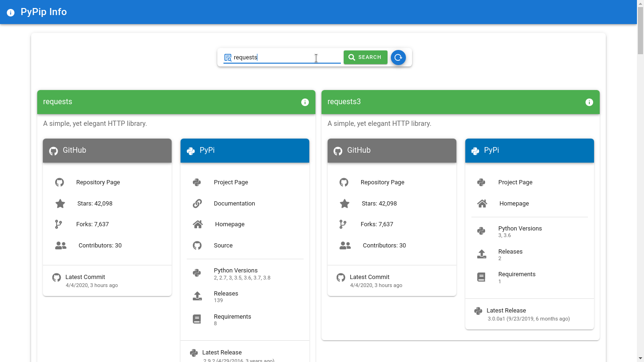Click the Python Versions icon in the requests3 card
644x362 pixels.
481,231
